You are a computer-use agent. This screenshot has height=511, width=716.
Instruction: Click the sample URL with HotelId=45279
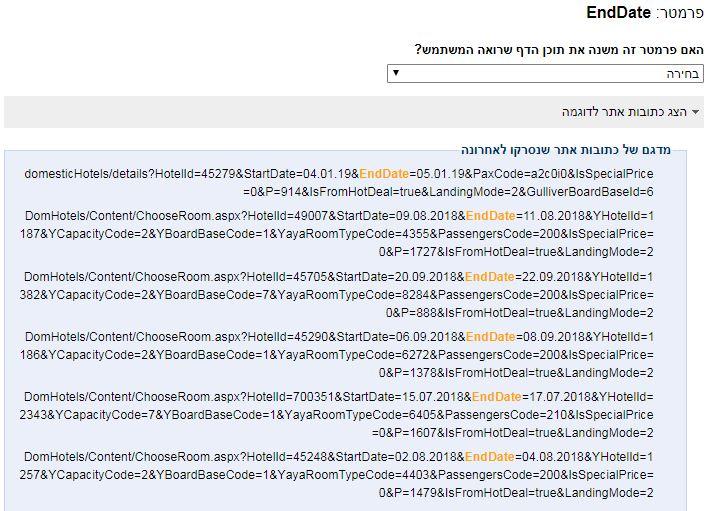pyautogui.click(x=338, y=183)
